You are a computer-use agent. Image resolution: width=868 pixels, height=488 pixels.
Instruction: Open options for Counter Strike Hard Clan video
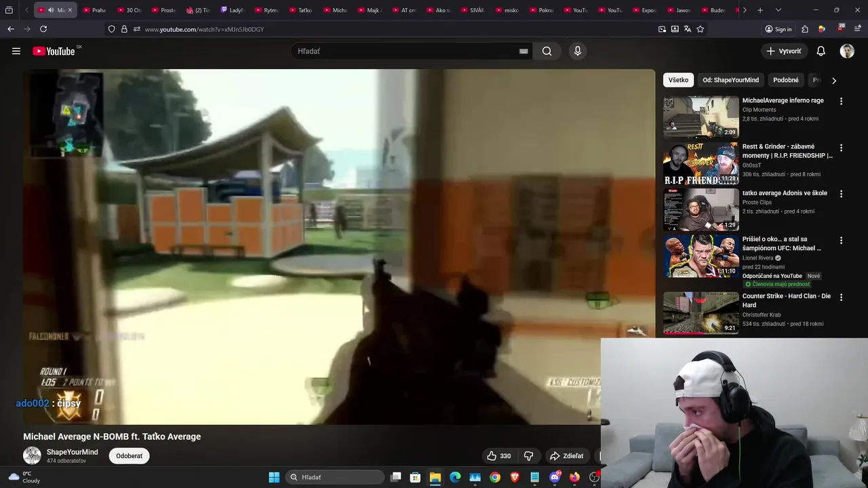pyautogui.click(x=842, y=297)
